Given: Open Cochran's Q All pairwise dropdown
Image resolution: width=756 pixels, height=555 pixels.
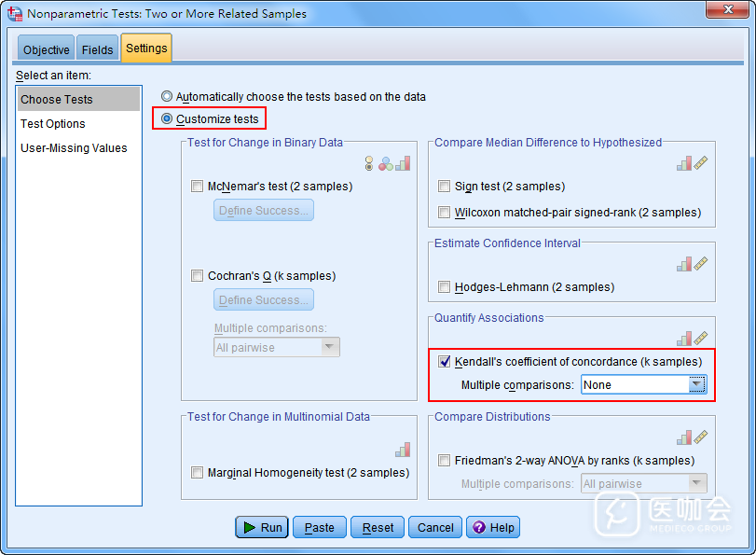Looking at the screenshot, I should [x=329, y=347].
